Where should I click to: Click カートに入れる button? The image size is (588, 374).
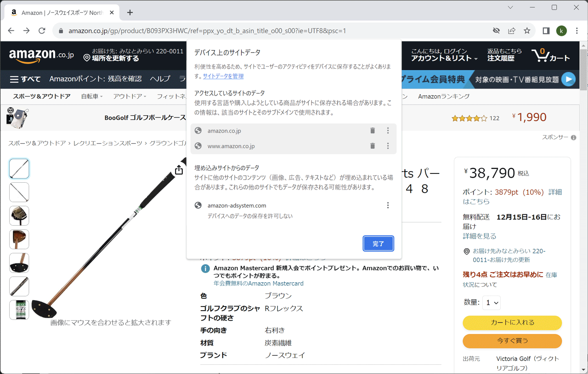(512, 323)
